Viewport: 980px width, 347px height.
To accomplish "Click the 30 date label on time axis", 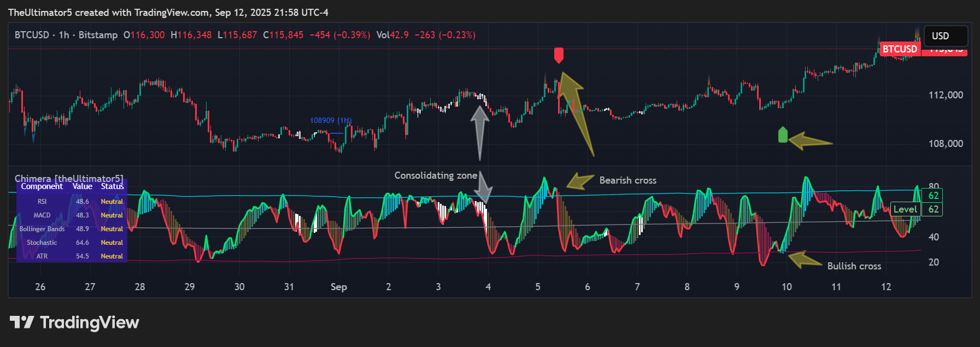I will [x=239, y=287].
